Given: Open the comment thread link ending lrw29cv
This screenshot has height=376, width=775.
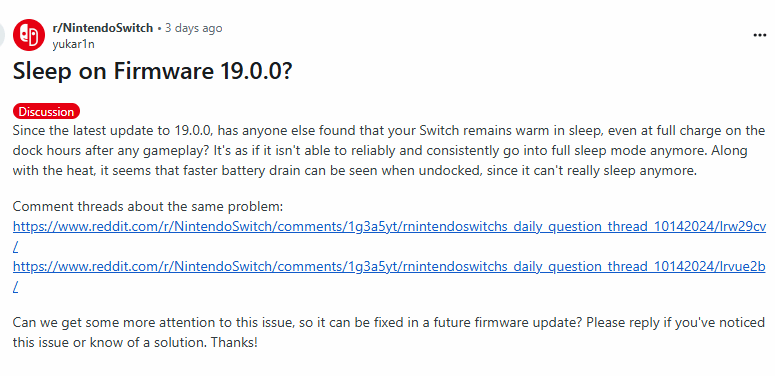Looking at the screenshot, I should click(389, 227).
